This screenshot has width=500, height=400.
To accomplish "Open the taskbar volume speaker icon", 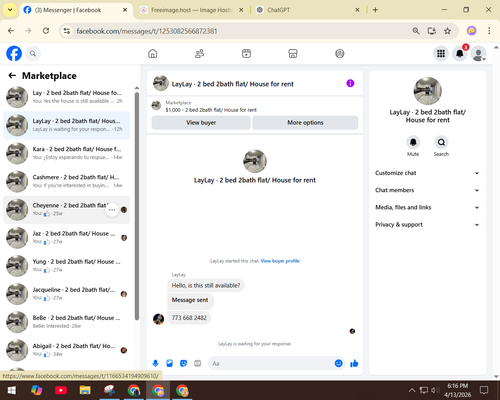I will tap(434, 390).
